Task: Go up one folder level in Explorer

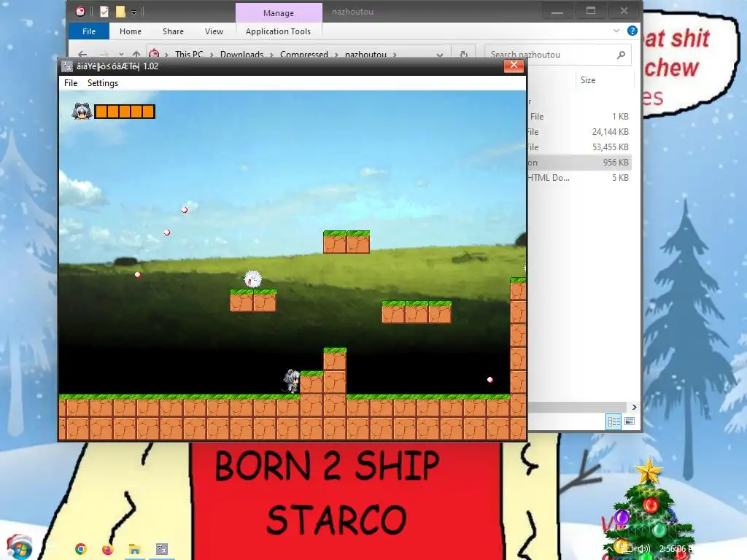Action: click(136, 54)
